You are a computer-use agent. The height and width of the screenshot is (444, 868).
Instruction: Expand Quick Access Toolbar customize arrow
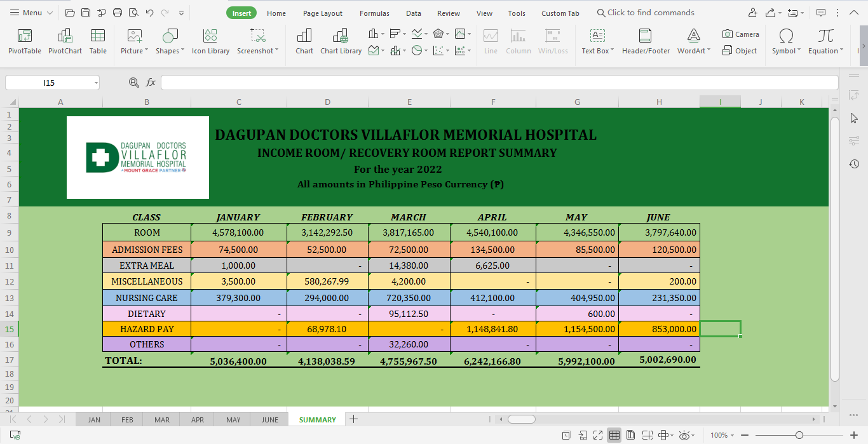coord(182,13)
